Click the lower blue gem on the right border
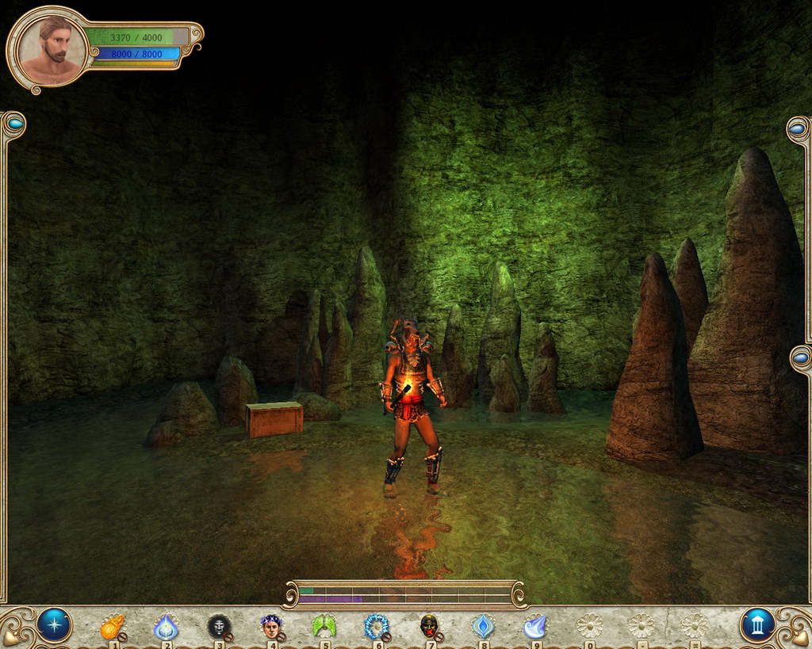 click(799, 358)
